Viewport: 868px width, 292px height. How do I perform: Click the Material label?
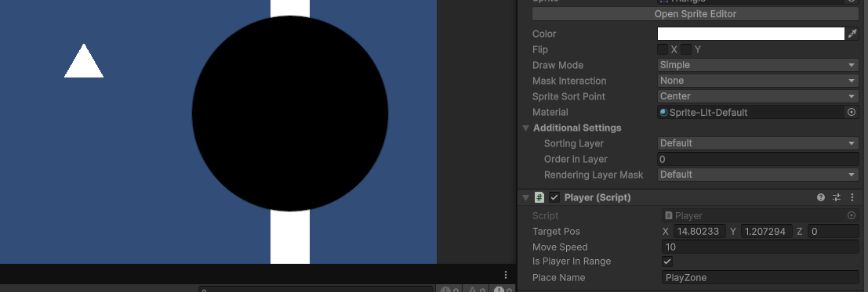coord(550,112)
